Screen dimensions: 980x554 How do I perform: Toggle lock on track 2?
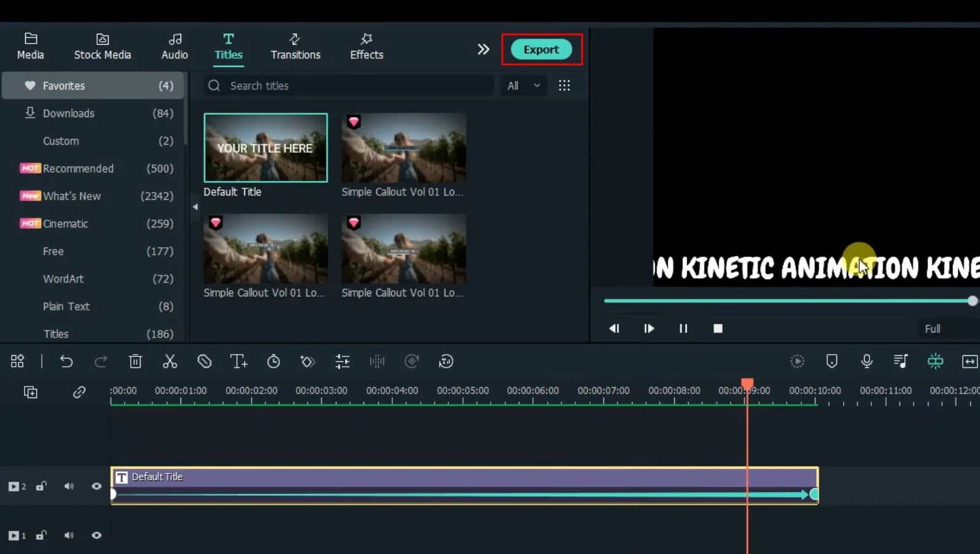(x=41, y=487)
